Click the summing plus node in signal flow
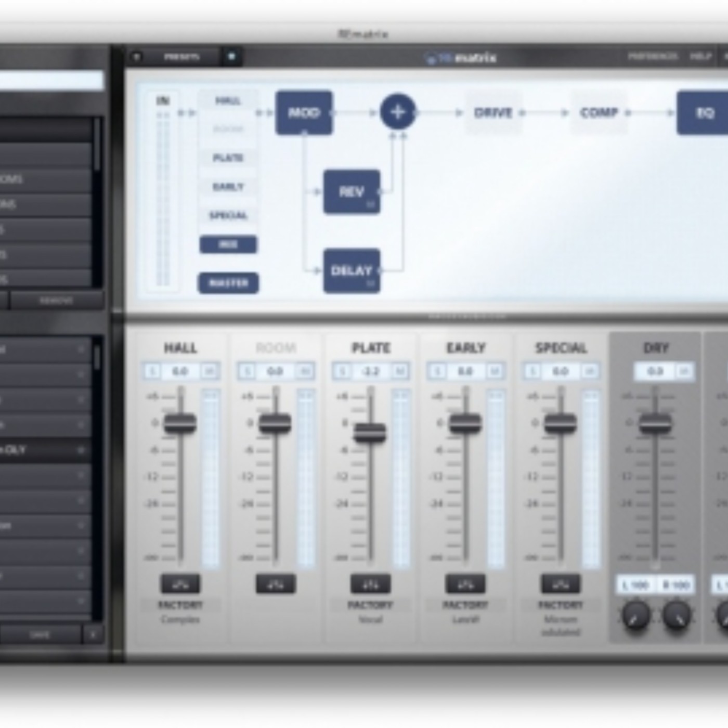 pos(398,112)
